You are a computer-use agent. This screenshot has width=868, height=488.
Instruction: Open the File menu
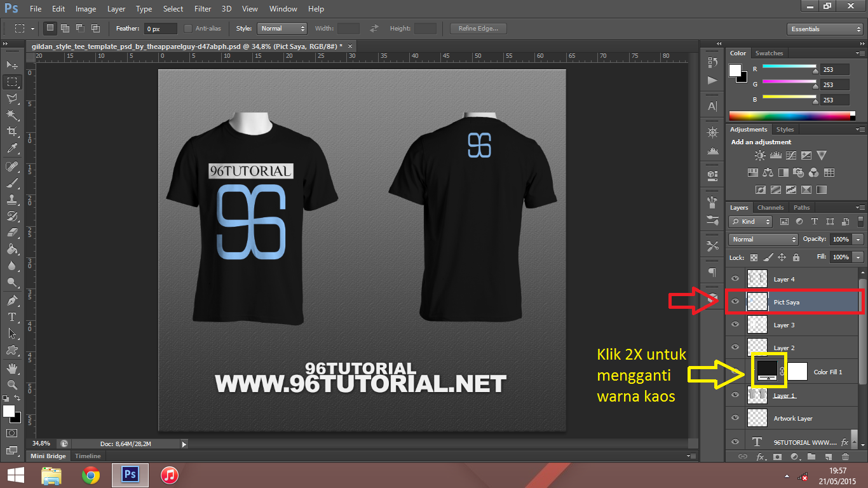36,9
